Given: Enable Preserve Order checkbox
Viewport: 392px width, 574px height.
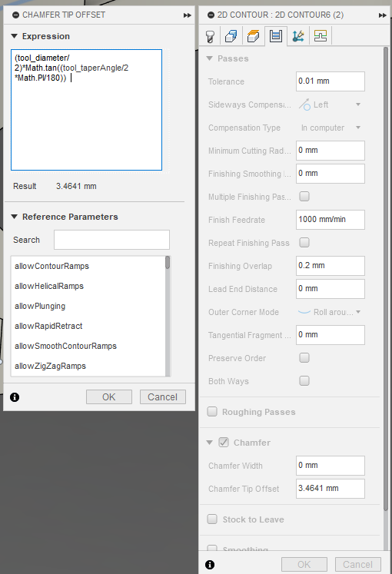Looking at the screenshot, I should tap(304, 357).
